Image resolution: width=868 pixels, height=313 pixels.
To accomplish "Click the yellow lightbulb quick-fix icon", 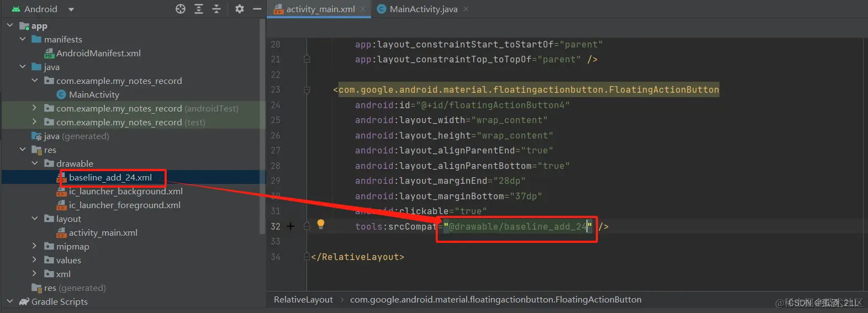I will 321,224.
